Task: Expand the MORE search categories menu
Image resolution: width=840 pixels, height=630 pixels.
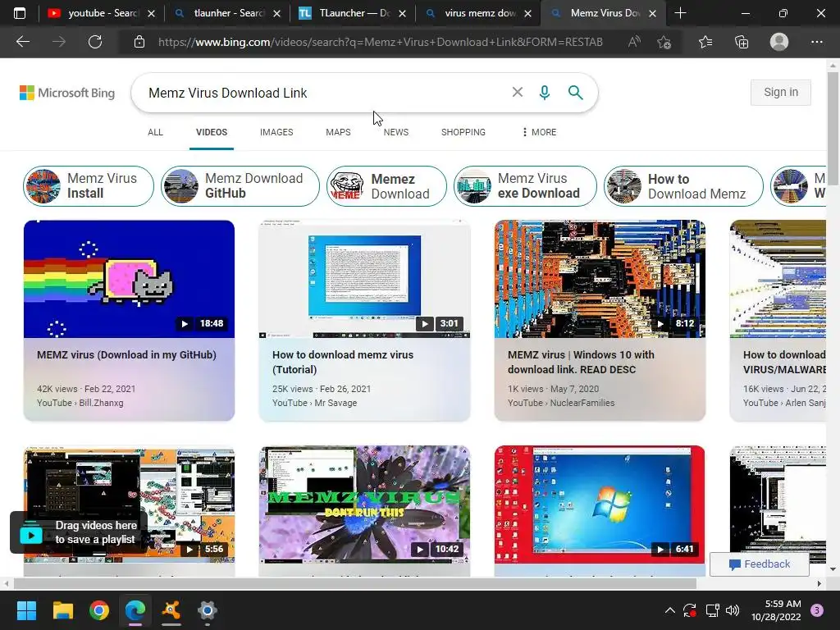Action: click(x=539, y=132)
